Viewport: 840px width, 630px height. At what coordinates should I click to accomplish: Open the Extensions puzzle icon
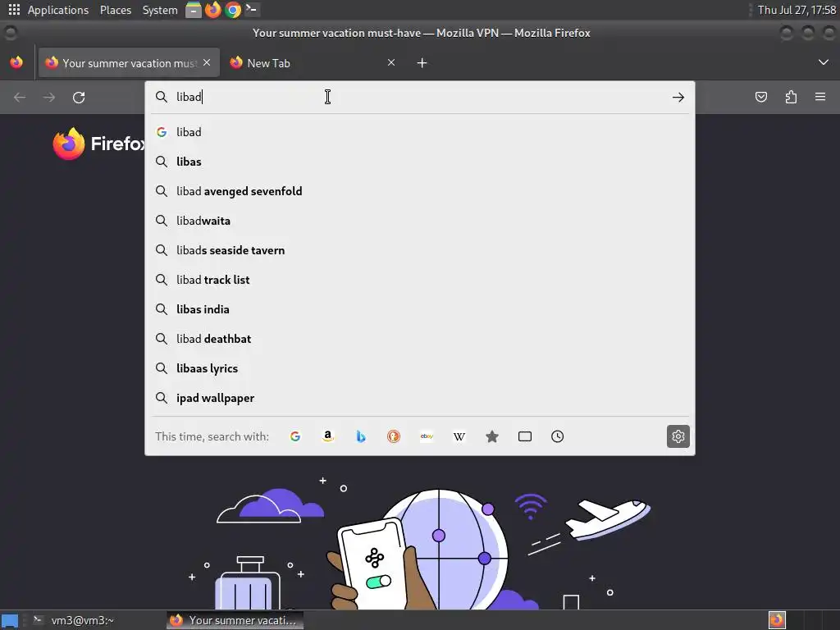(x=791, y=97)
